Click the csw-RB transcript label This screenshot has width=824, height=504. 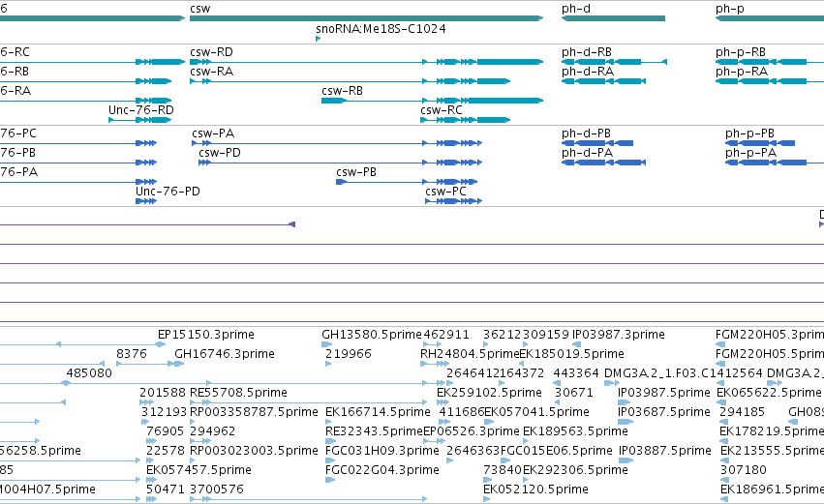(342, 91)
